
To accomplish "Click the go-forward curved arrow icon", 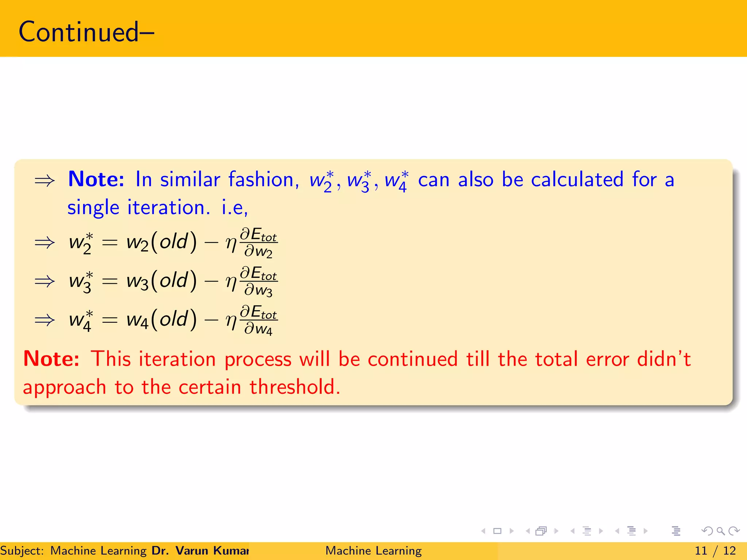I will pos(734,531).
